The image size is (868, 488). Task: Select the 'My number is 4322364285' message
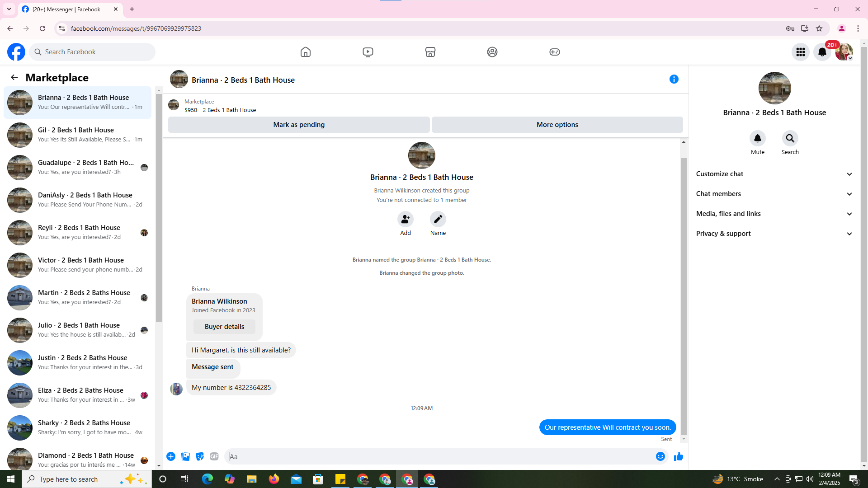click(x=231, y=388)
